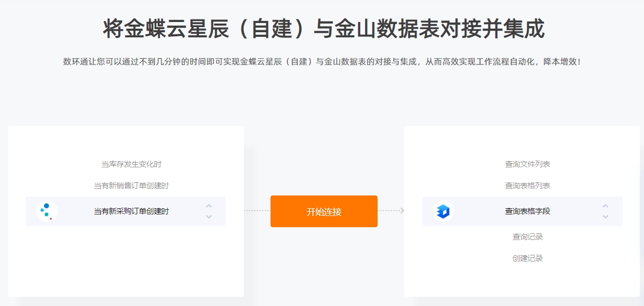Click down chevron beside 查询表格字段

point(605,216)
